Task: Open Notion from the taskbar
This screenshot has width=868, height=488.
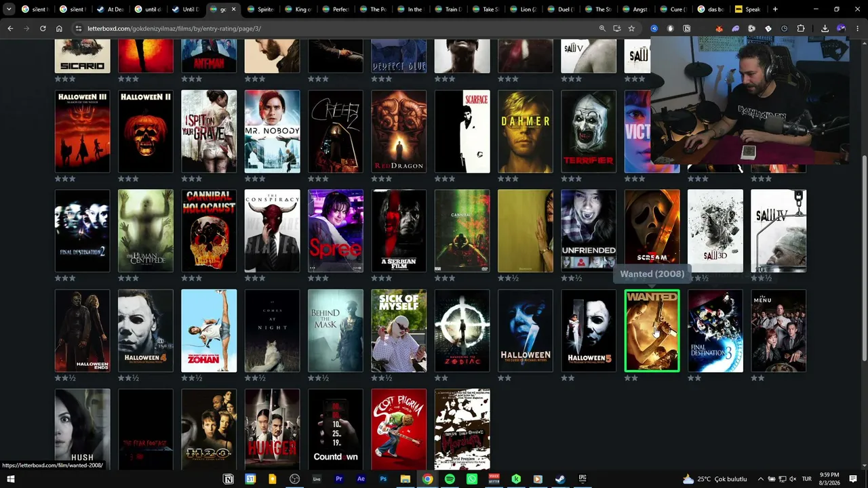Action: [229, 479]
